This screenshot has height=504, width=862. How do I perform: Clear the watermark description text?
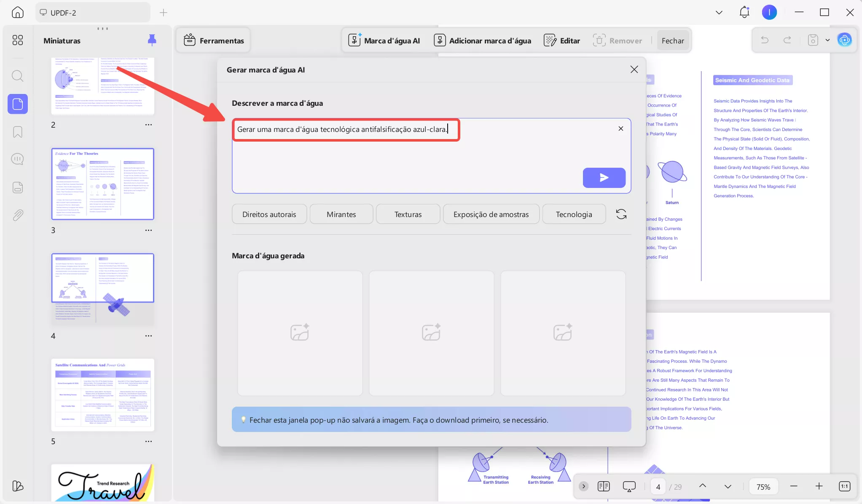click(620, 129)
